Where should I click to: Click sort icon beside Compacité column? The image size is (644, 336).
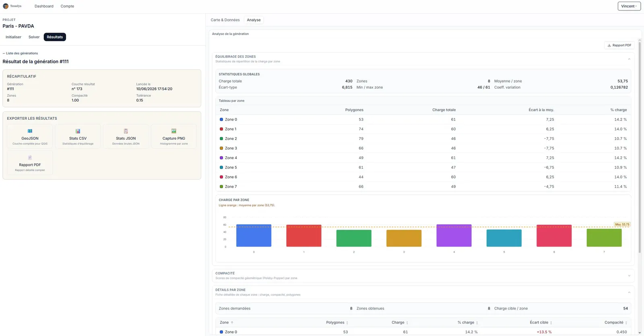pos(626,323)
